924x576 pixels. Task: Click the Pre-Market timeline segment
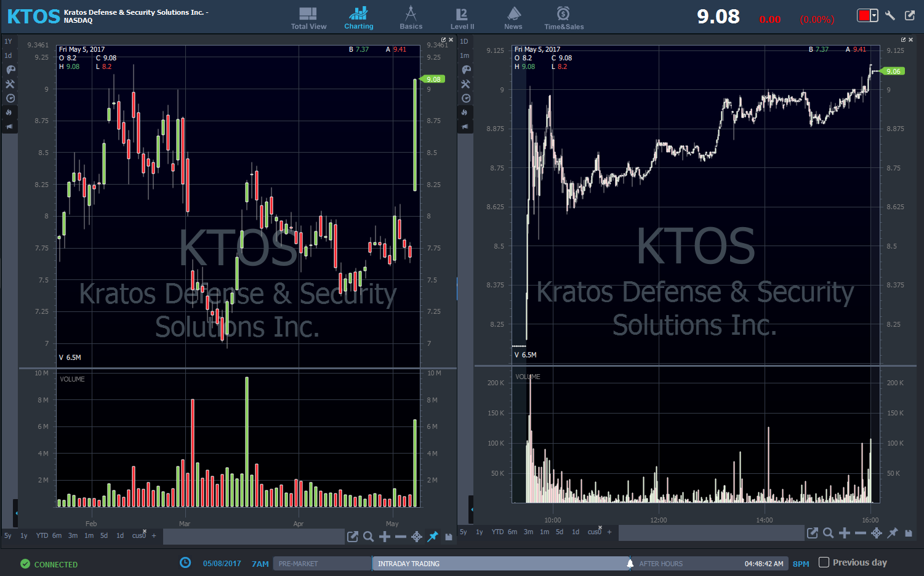pos(322,564)
